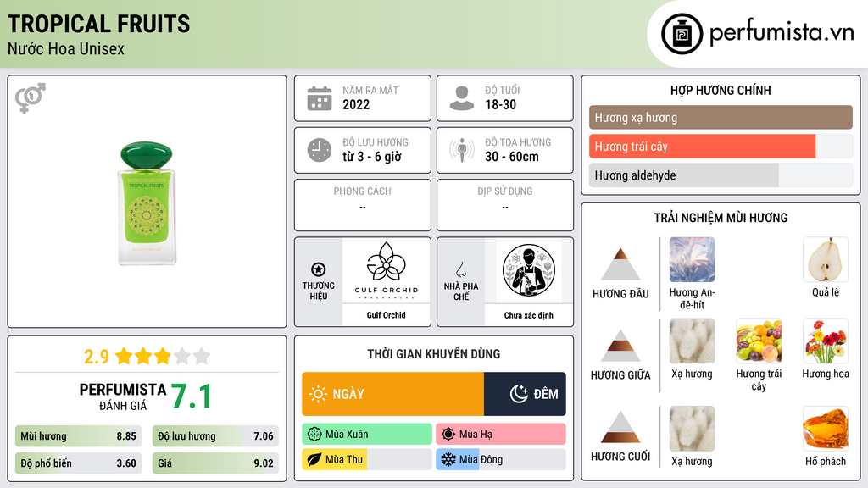Click the 7.1 Perfumista score
The width and height of the screenshot is (868, 488).
pyautogui.click(x=191, y=396)
